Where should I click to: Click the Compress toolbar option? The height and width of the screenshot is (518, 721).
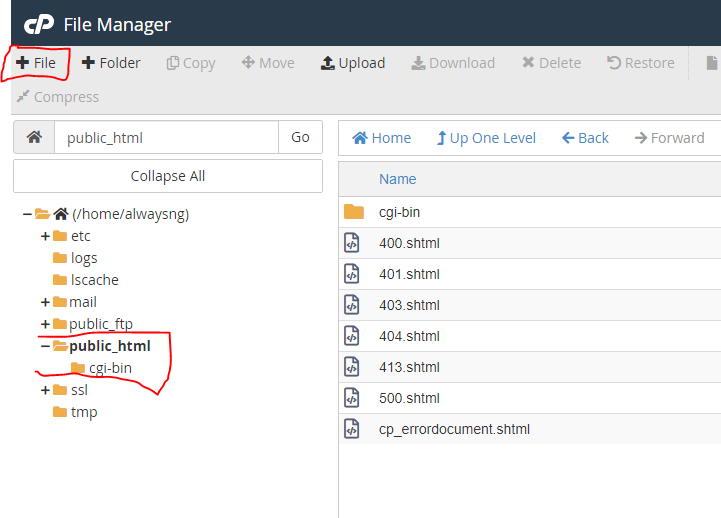57,97
